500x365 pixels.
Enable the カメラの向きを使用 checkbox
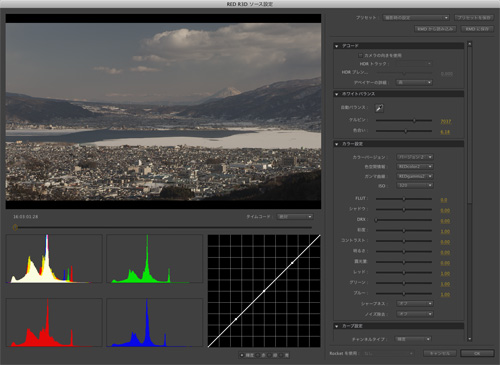[360, 55]
